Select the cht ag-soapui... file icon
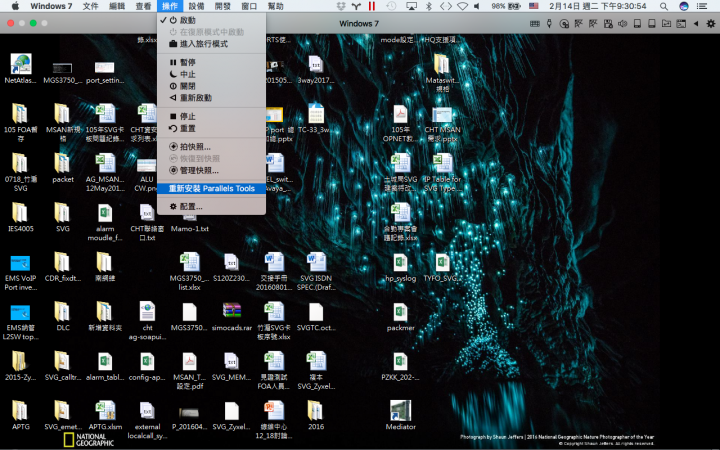Screen dimensions: 720x450 147,321
